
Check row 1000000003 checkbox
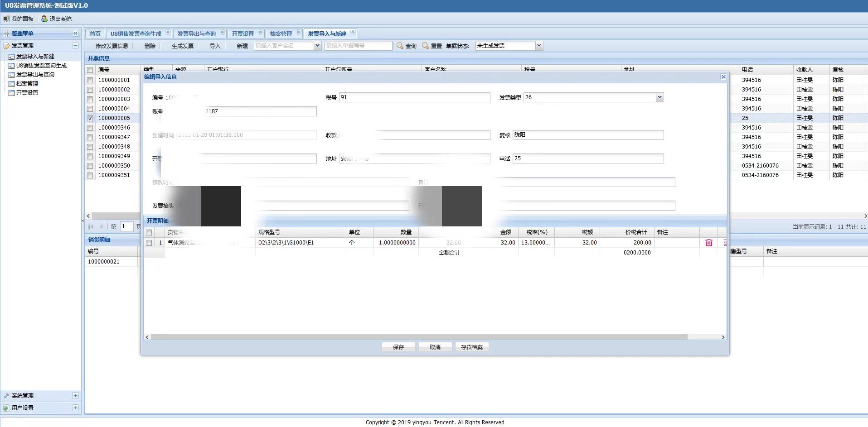90,99
